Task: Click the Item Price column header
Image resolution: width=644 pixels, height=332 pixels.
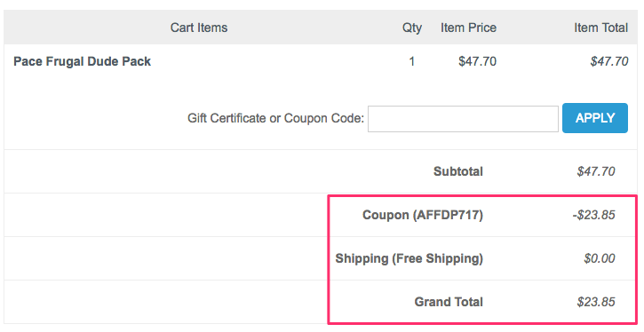Action: (469, 28)
